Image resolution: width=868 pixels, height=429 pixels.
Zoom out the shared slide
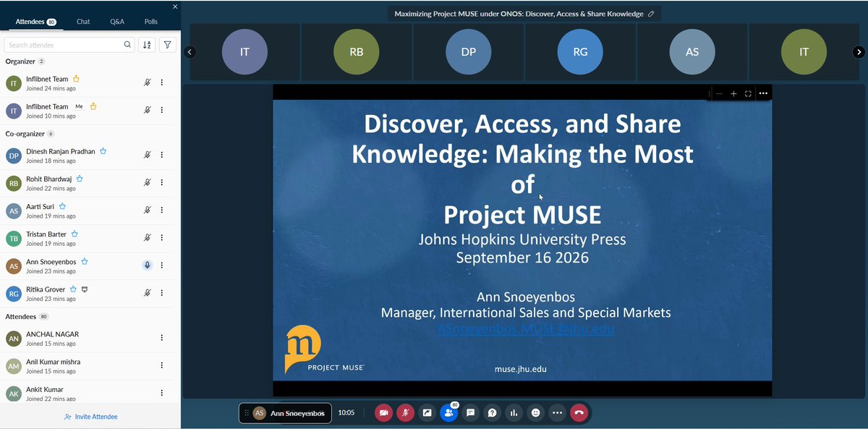[x=719, y=93]
